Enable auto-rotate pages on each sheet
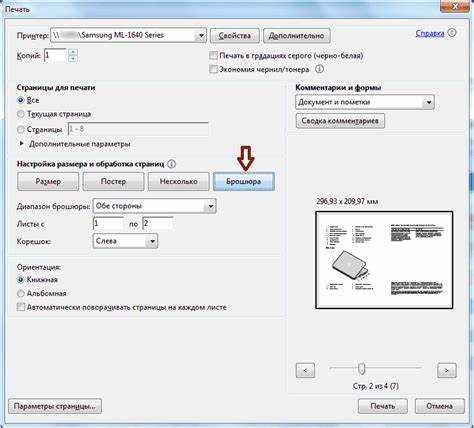The width and height of the screenshot is (474, 428). [21, 307]
